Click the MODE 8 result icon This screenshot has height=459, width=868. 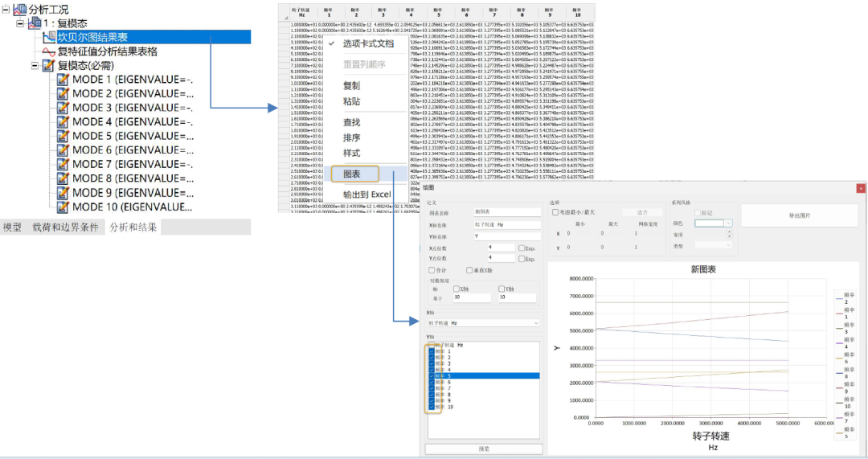pyautogui.click(x=63, y=178)
